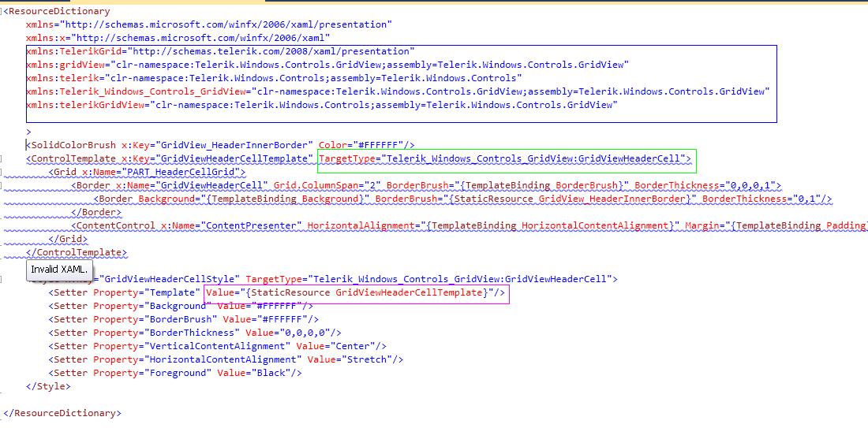Click the Grid.ColumnSpan="2" attribute

tap(327, 185)
